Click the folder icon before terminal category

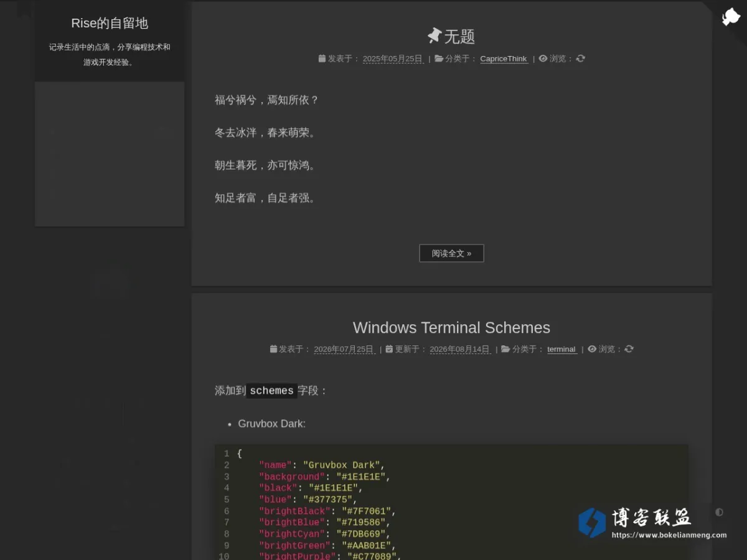coord(505,349)
